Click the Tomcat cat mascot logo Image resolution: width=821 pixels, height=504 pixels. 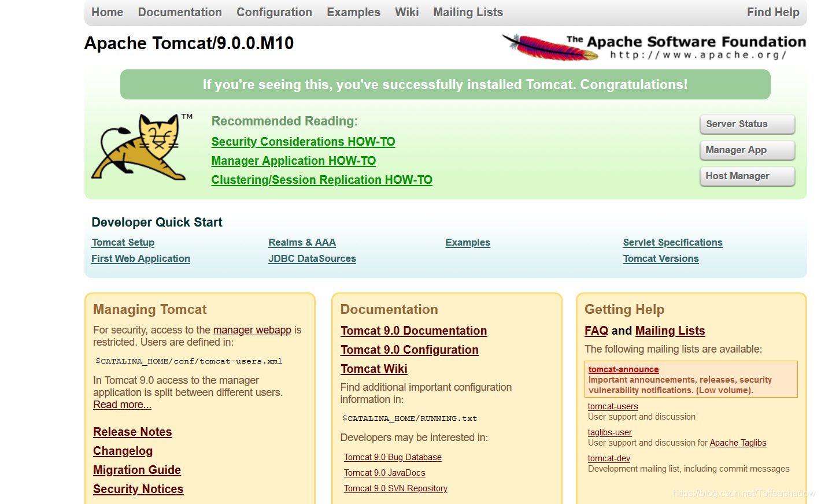142,147
